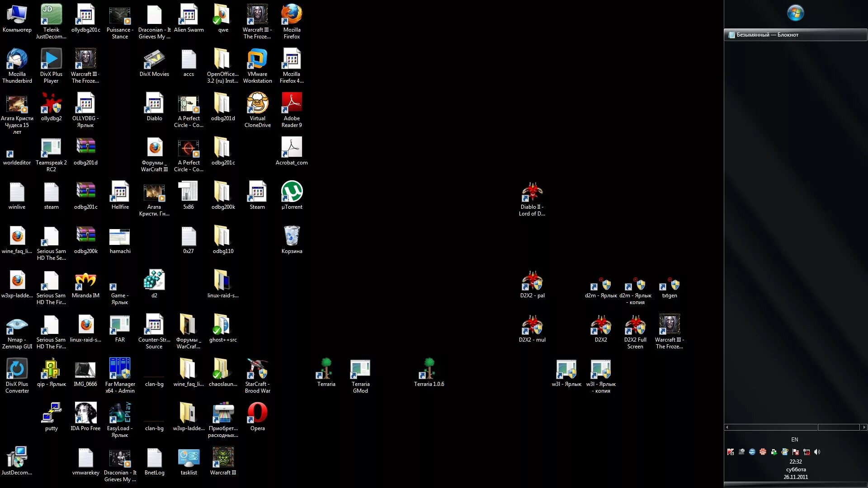
Task: Click the EN language indicator in taskbar
Action: 795,439
